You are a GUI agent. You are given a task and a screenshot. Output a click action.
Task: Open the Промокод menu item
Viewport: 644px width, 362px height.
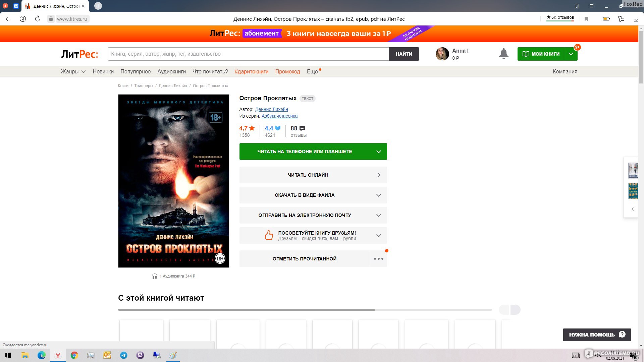point(287,71)
